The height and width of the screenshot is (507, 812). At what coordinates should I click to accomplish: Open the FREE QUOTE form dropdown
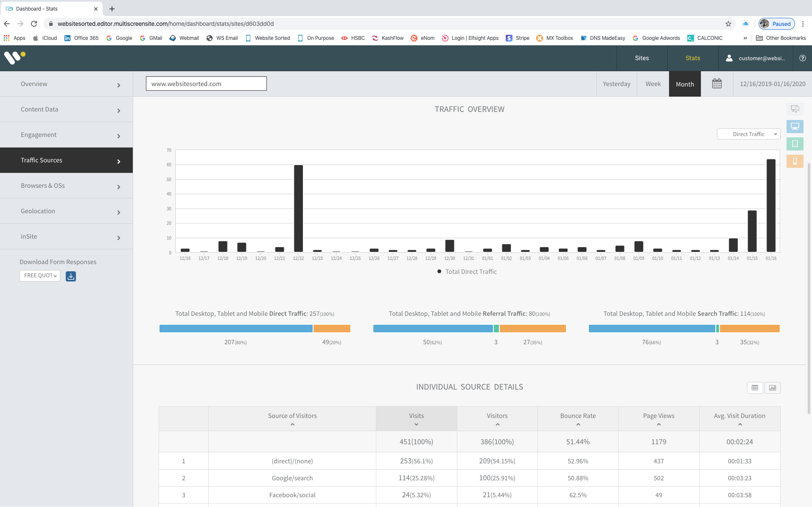pyautogui.click(x=39, y=276)
